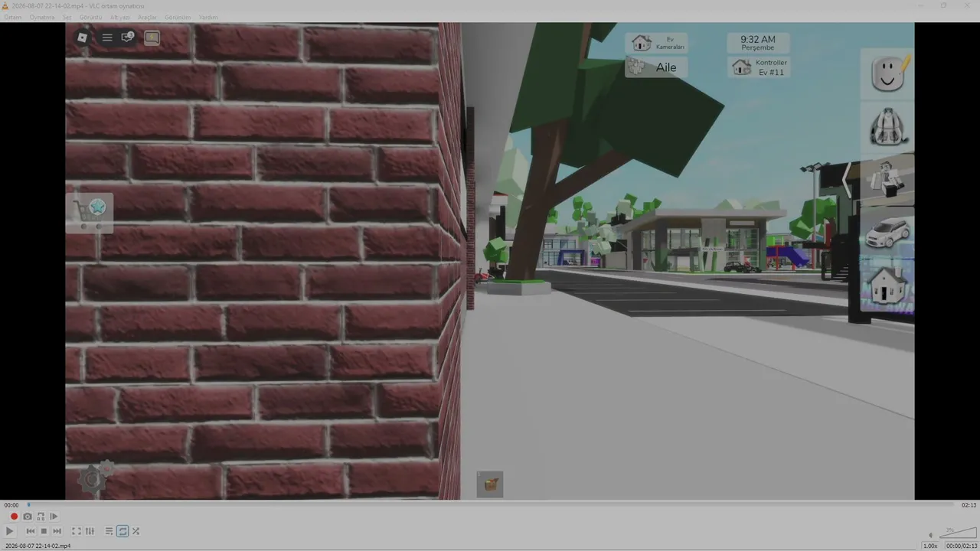
Task: Click the Ev Kameraları button
Action: click(656, 43)
